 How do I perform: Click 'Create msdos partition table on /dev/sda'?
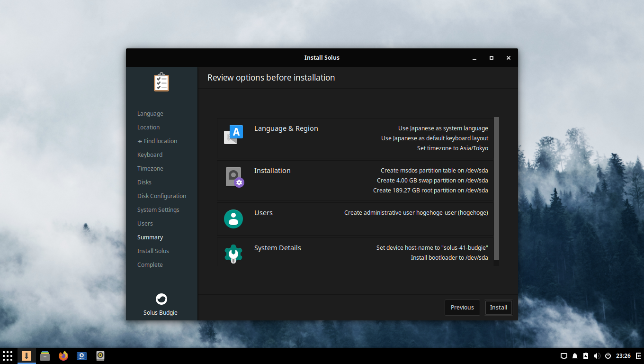434,171
